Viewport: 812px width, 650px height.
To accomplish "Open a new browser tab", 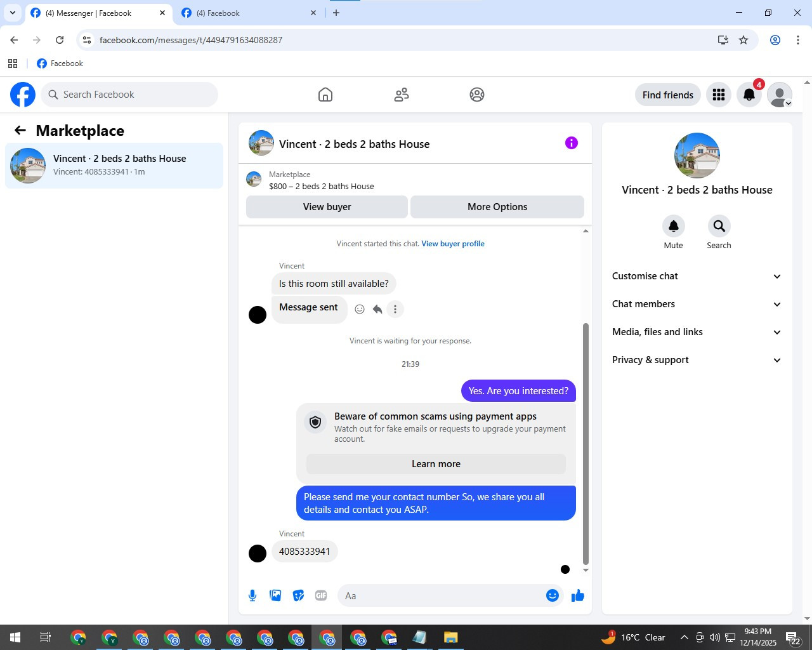I will click(x=336, y=13).
